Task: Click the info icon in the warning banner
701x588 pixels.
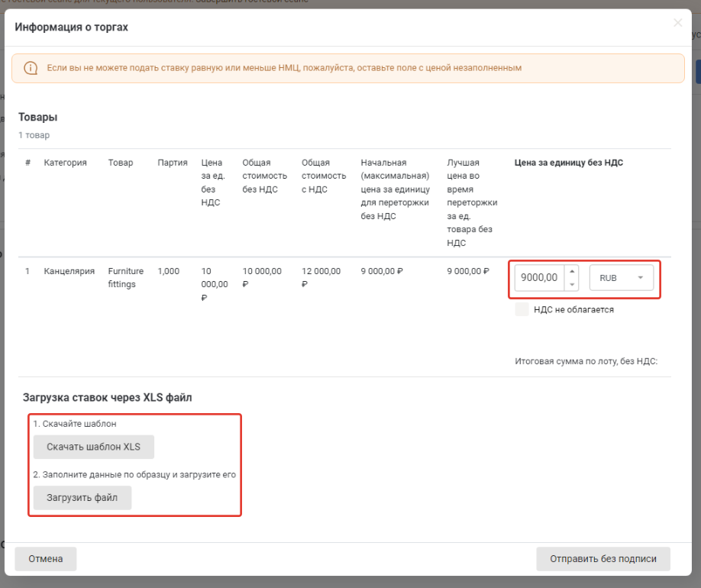Action: [x=31, y=68]
